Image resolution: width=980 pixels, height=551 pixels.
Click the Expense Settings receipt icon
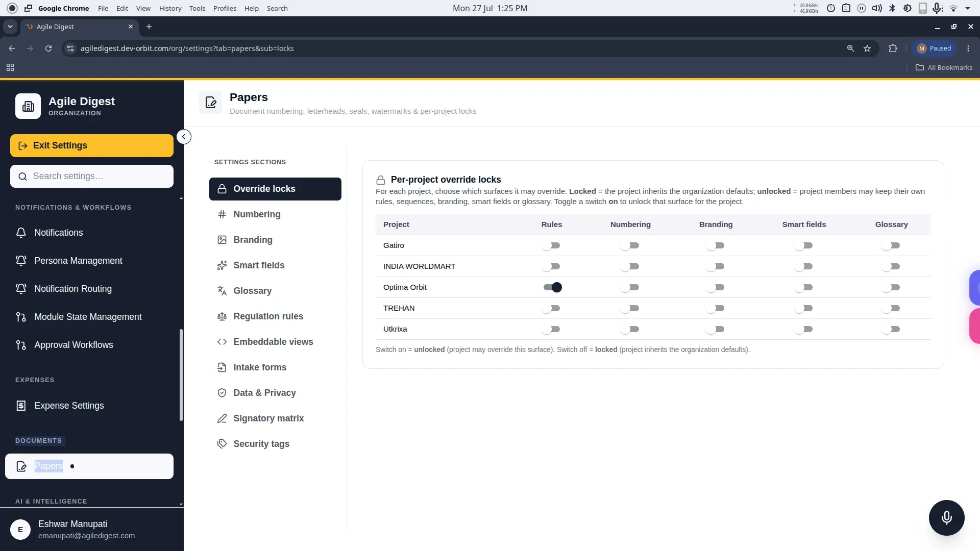coord(21,406)
